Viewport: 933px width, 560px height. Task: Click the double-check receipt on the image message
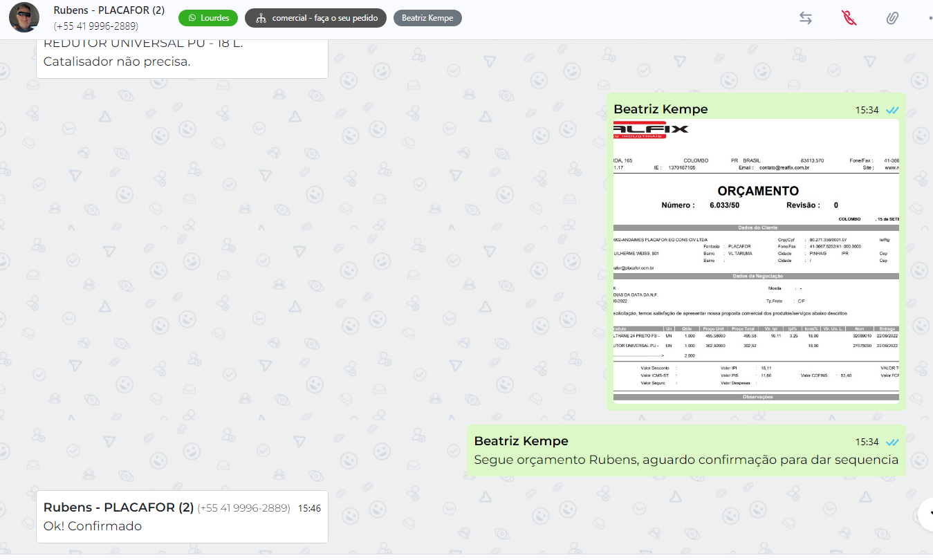[892, 110]
